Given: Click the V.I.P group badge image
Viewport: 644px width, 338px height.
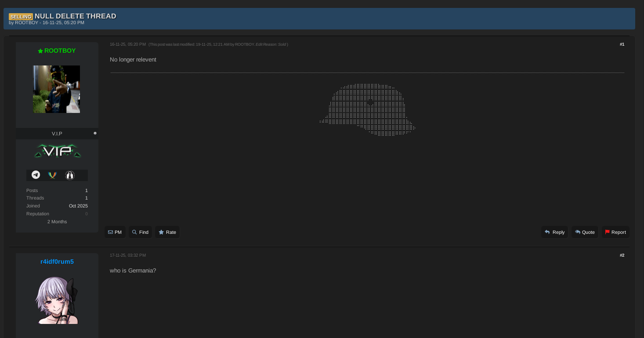Looking at the screenshot, I should (57, 151).
